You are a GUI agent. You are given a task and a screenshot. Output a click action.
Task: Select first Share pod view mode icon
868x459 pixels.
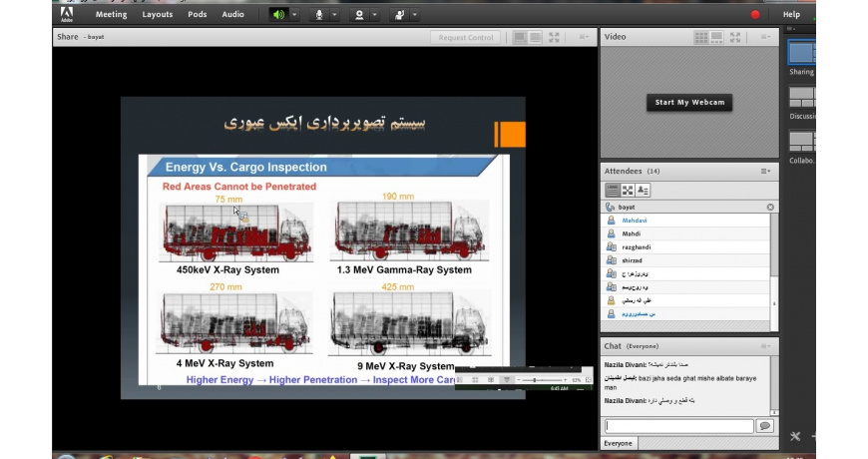(519, 37)
